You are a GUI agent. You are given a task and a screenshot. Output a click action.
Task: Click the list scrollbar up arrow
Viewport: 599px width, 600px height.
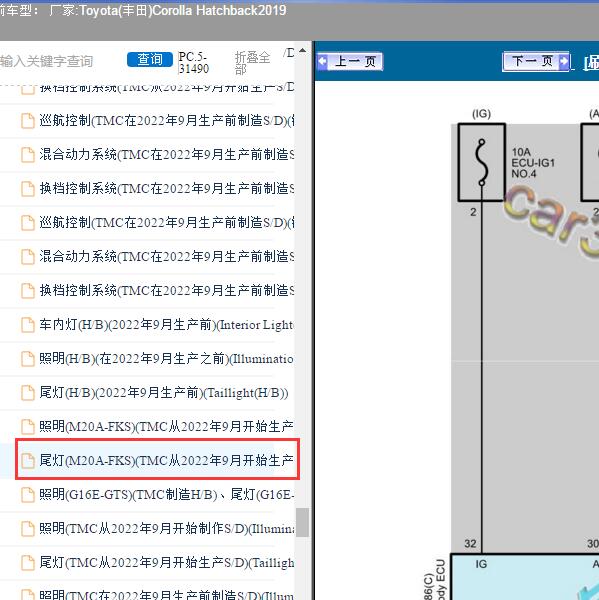(302, 51)
